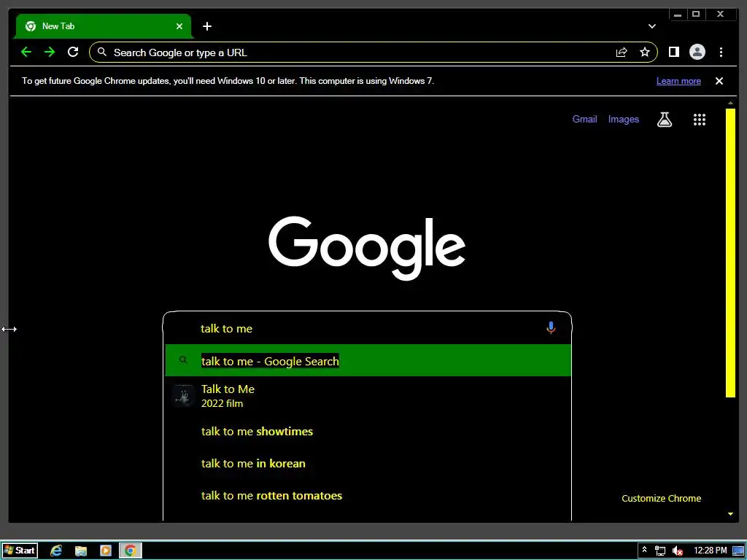Open Google Images link

pos(623,119)
